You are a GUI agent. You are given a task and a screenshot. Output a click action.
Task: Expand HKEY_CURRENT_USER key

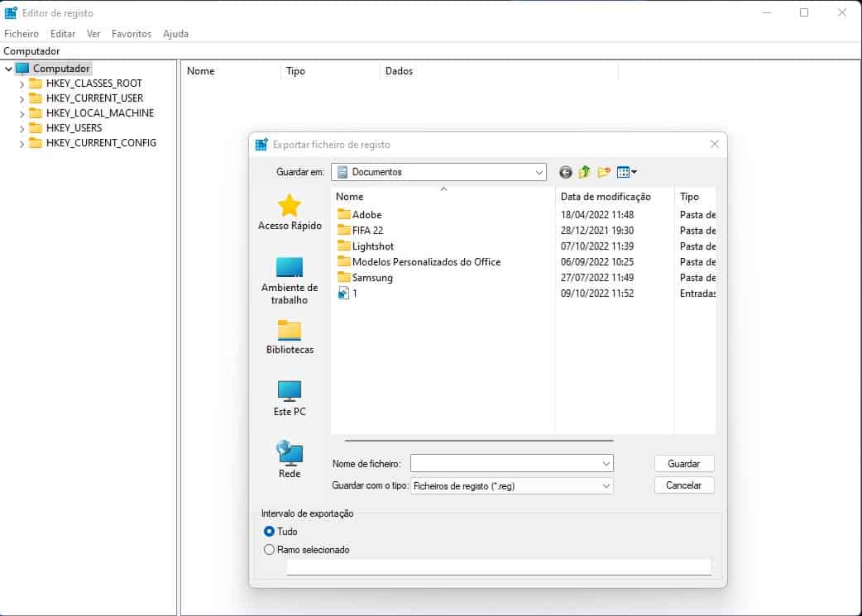(x=22, y=99)
